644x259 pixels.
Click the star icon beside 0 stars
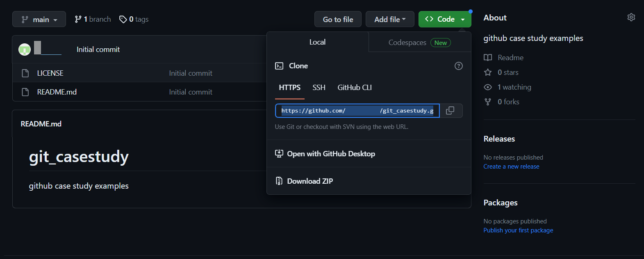(488, 72)
